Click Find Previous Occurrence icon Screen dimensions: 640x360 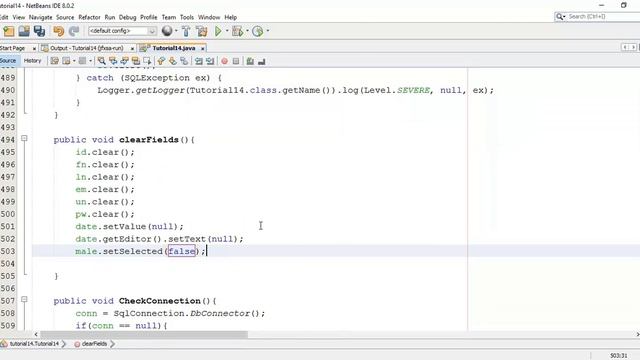(113, 61)
